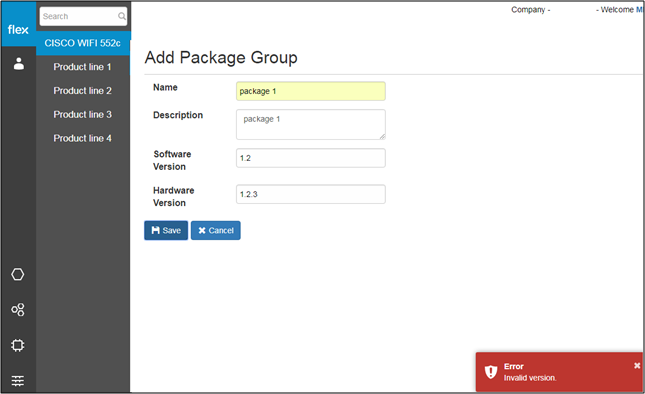
Task: Dismiss the Invalid version error notification
Action: click(637, 365)
